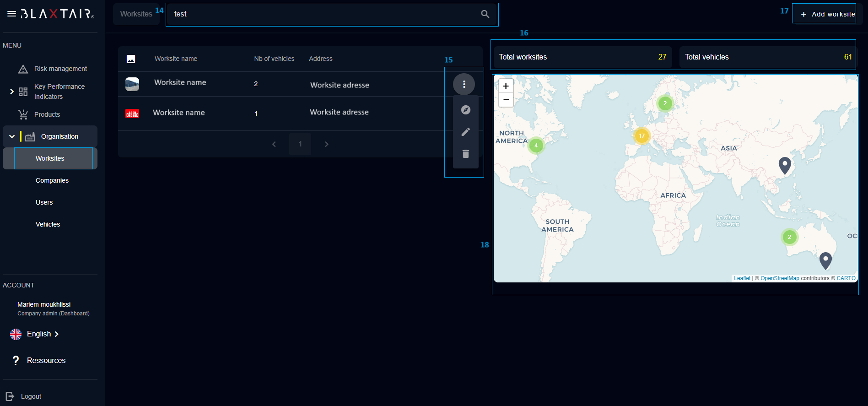Zoom in on the map
This screenshot has height=406, width=868.
point(506,86)
